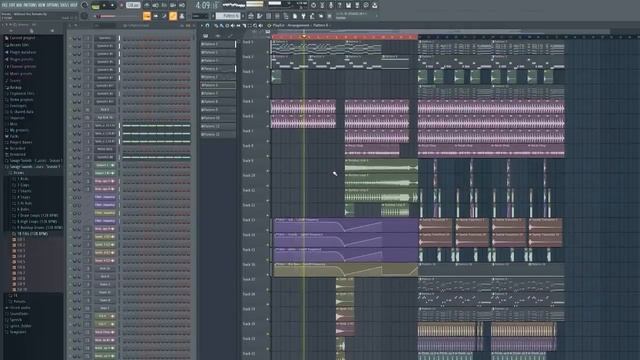This screenshot has width=640, height=360.
Task: Click the highlighted Playlist view icon in toolbar
Action: click(x=147, y=16)
